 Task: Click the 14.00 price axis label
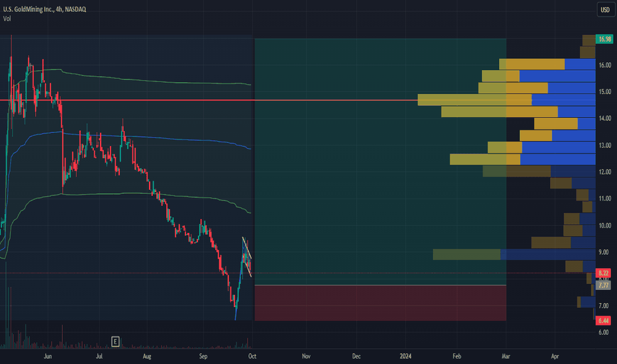coord(605,118)
